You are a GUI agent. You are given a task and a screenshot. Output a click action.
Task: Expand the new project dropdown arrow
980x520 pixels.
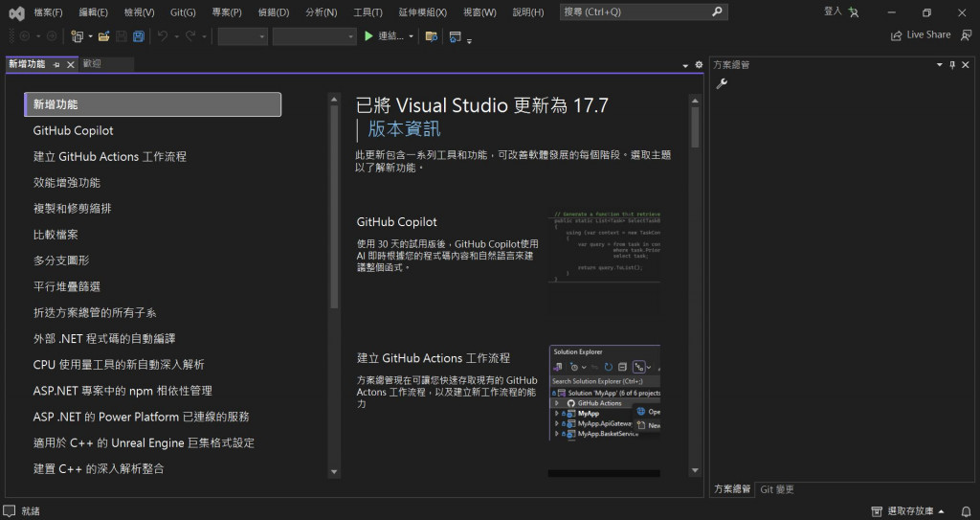(90, 36)
